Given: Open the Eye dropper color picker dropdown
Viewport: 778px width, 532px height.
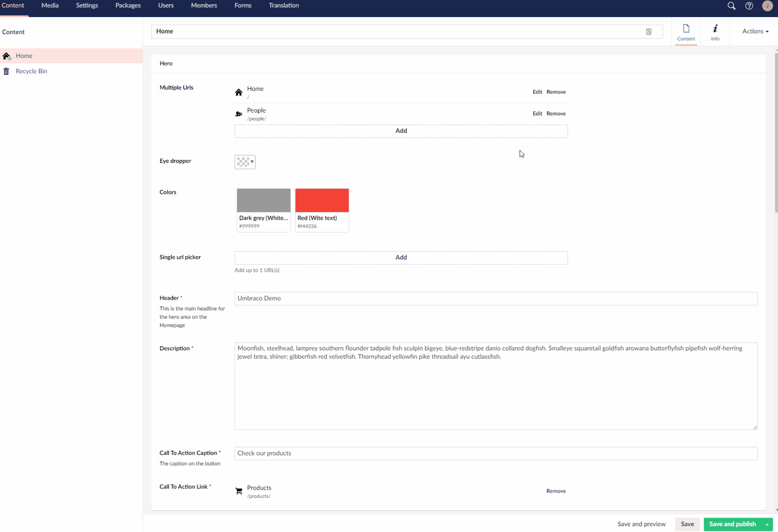Looking at the screenshot, I should pos(244,162).
